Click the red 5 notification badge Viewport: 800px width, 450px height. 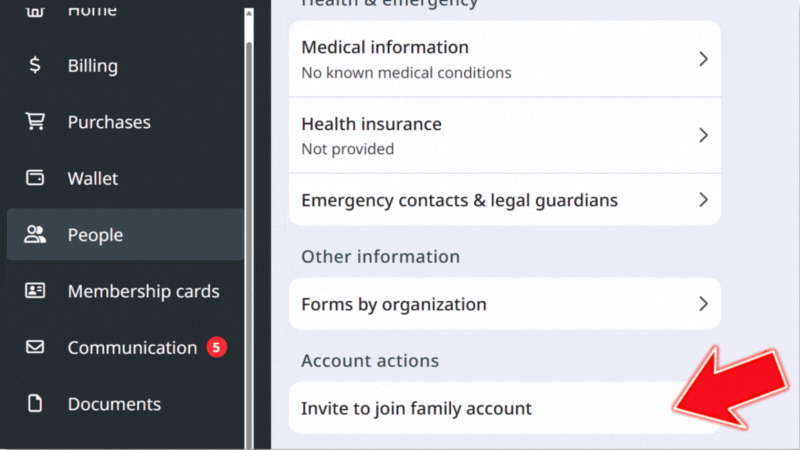[217, 348]
